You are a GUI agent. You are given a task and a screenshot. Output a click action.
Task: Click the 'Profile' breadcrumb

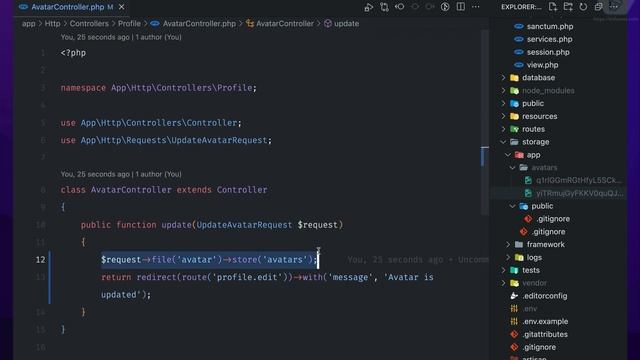click(x=129, y=24)
